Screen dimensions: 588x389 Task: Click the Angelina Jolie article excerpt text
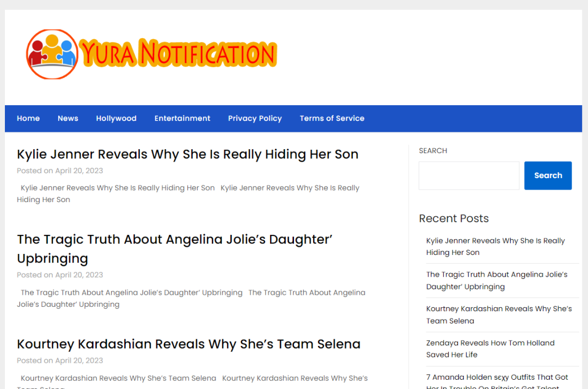click(191, 298)
